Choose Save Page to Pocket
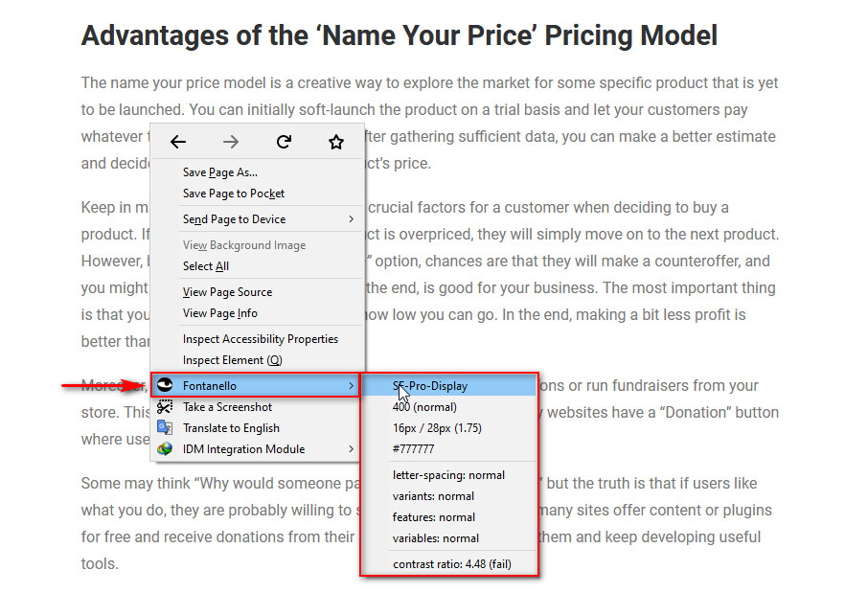Image resolution: width=868 pixels, height=593 pixels. click(257, 194)
